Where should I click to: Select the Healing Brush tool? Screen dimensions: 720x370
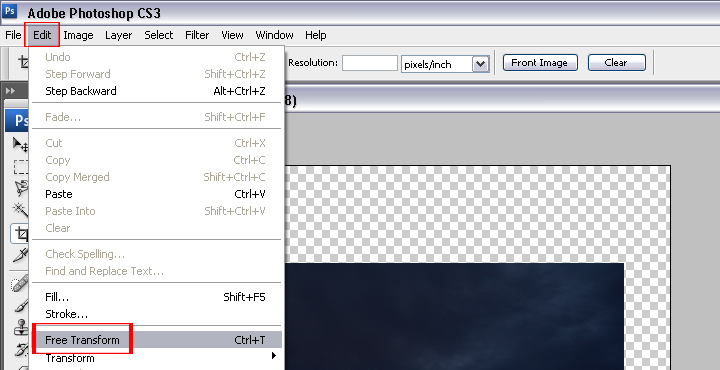tap(20, 284)
